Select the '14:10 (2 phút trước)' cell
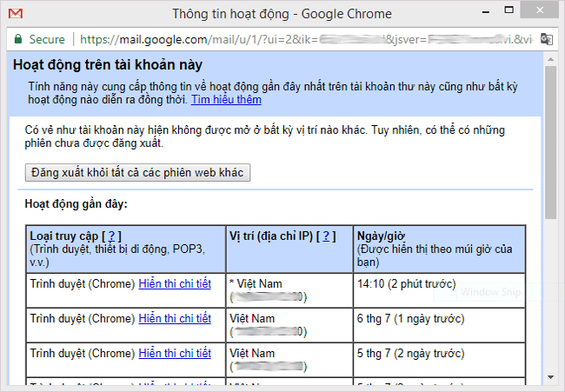 [439, 290]
